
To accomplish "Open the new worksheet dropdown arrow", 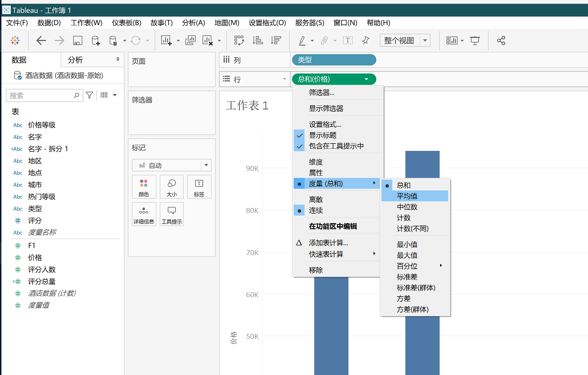I will [x=178, y=41].
